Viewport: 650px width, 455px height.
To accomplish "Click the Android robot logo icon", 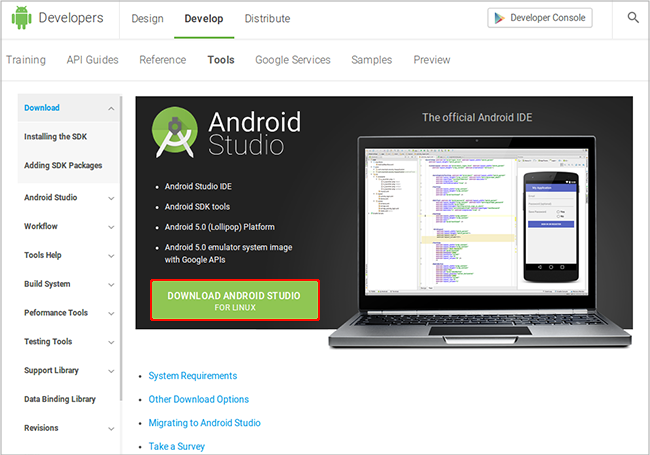I will coord(22,18).
